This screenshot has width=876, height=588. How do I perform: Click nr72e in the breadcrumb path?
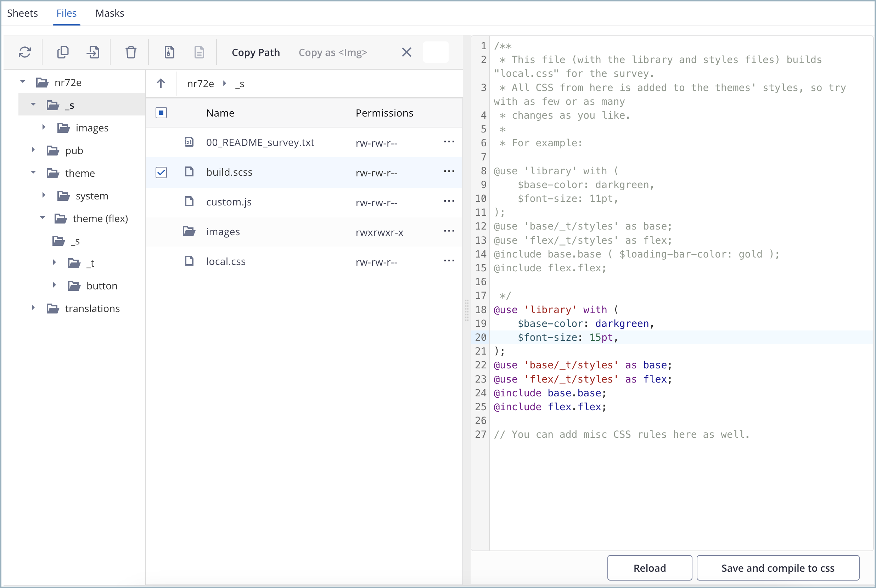(x=200, y=84)
